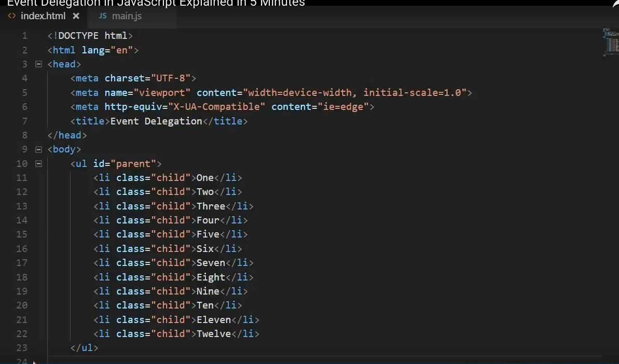Click the list item text Nine
Screen dimensions: 619x364
(208, 291)
